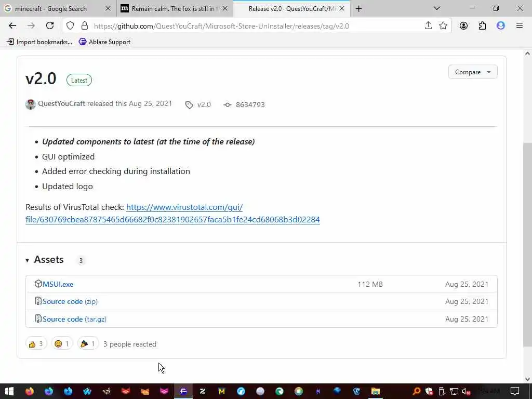Screen dimensions: 532x399
Task: Open the account profile icon
Action: click(463, 25)
